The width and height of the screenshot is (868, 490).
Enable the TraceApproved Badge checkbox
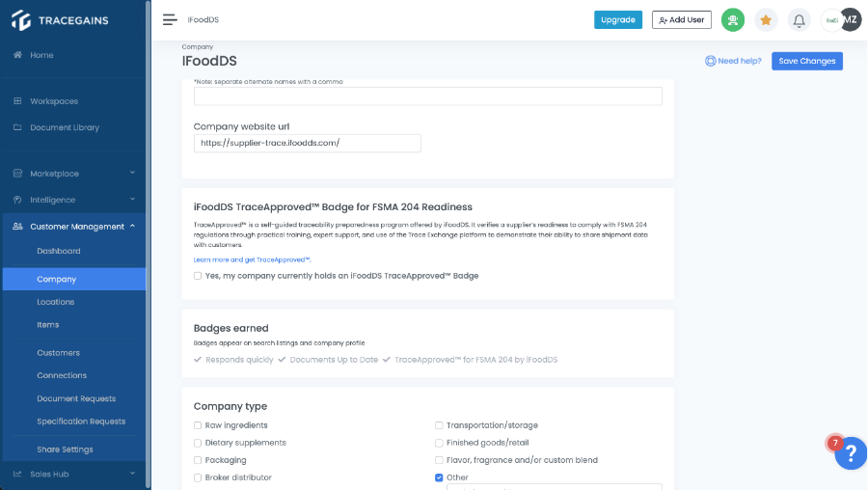198,276
